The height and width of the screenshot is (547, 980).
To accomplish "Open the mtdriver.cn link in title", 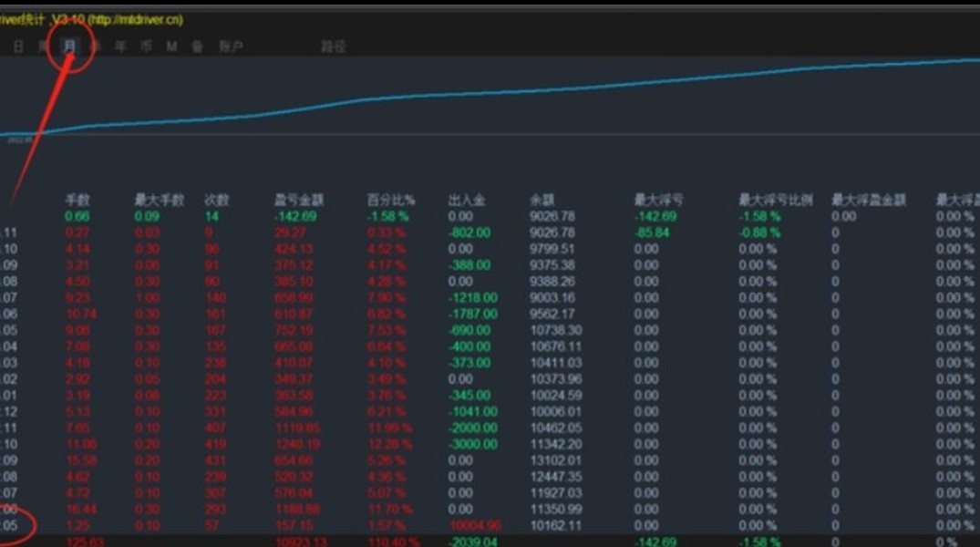I will point(135,19).
